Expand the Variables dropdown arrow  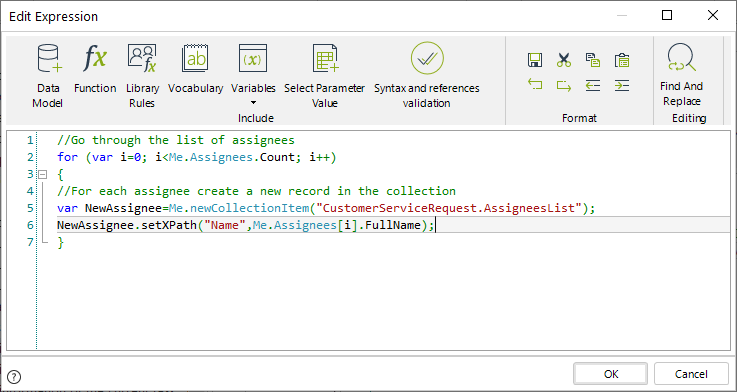[253, 102]
